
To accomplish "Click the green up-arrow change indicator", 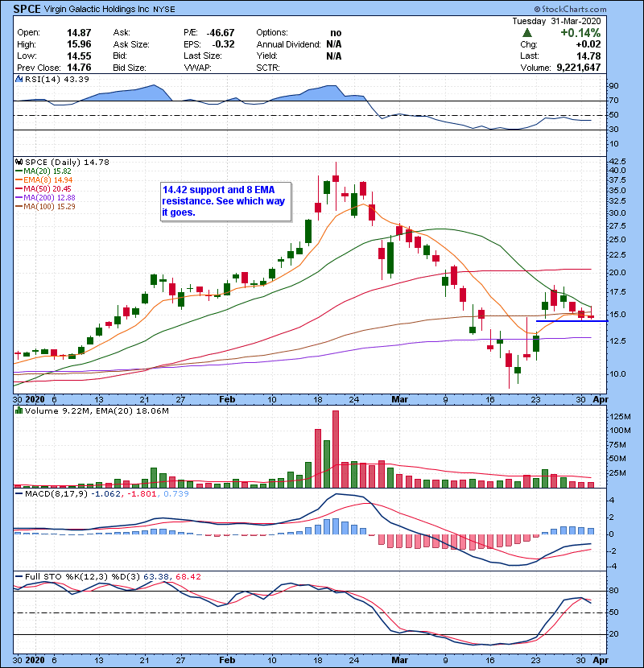I will point(526,33).
